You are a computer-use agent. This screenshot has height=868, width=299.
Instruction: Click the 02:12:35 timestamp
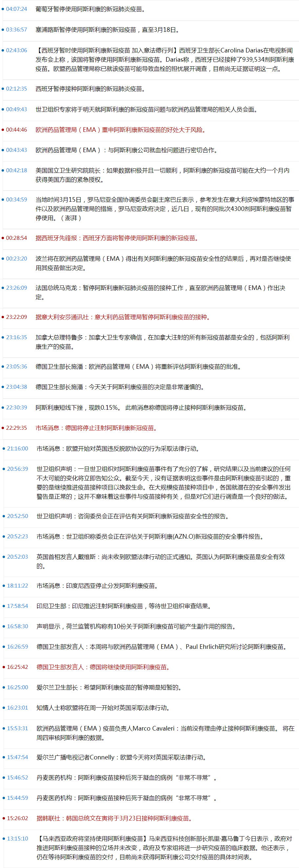coord(16,89)
